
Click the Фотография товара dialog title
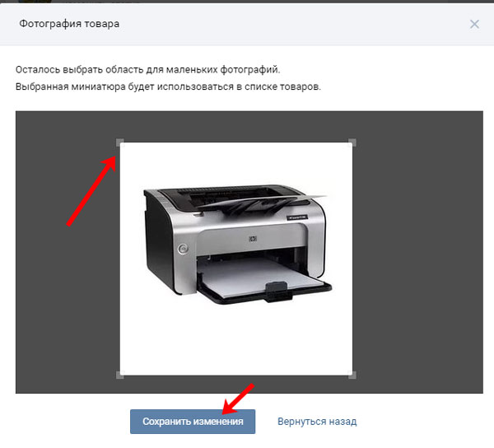(69, 24)
